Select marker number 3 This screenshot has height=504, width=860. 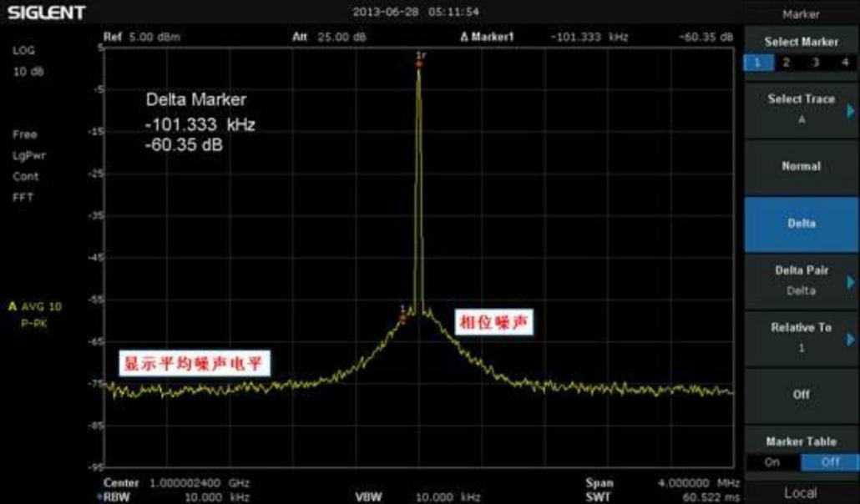pos(816,63)
